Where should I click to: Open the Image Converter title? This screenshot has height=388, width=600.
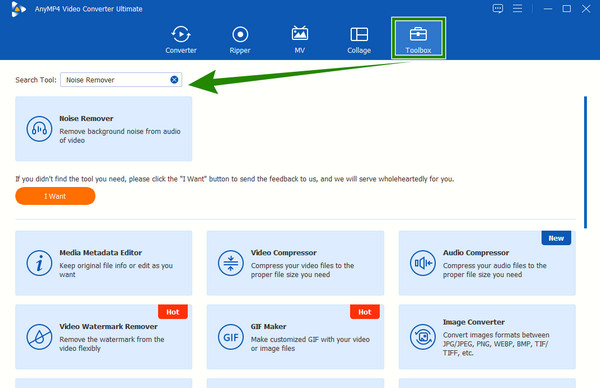click(473, 322)
